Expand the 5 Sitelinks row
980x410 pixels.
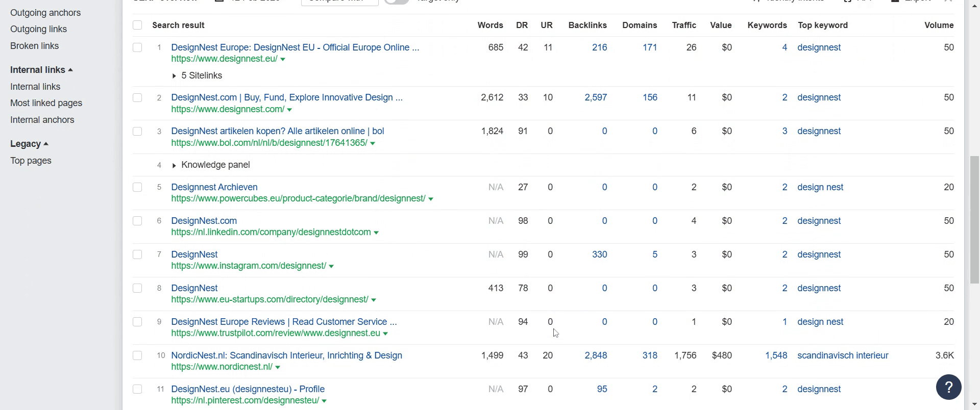coord(197,75)
